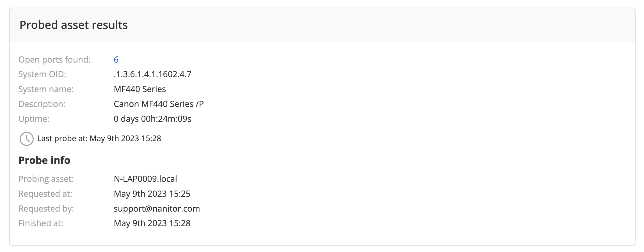Click the System OID label

click(x=42, y=74)
